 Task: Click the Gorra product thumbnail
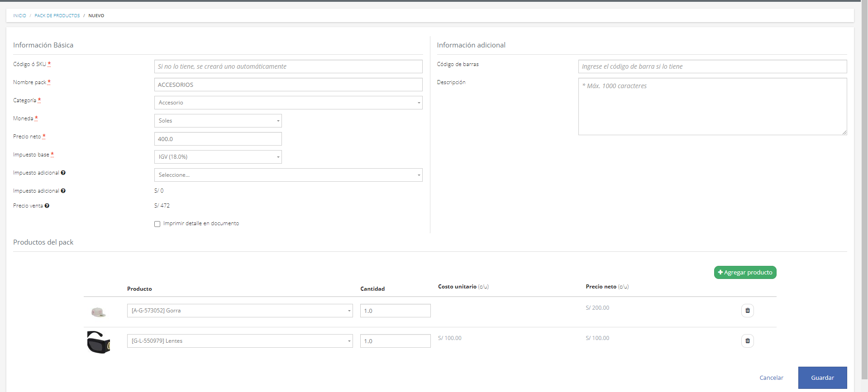pos(98,312)
